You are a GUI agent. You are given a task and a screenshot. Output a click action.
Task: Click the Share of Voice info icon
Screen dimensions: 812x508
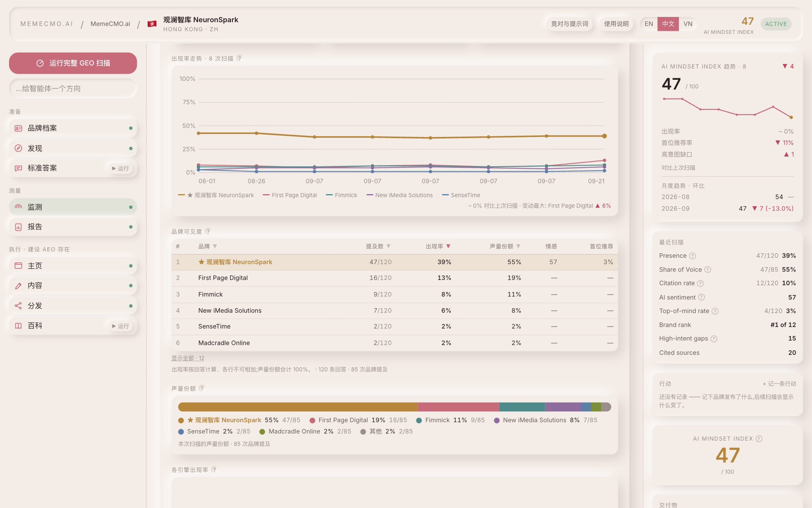(x=707, y=269)
